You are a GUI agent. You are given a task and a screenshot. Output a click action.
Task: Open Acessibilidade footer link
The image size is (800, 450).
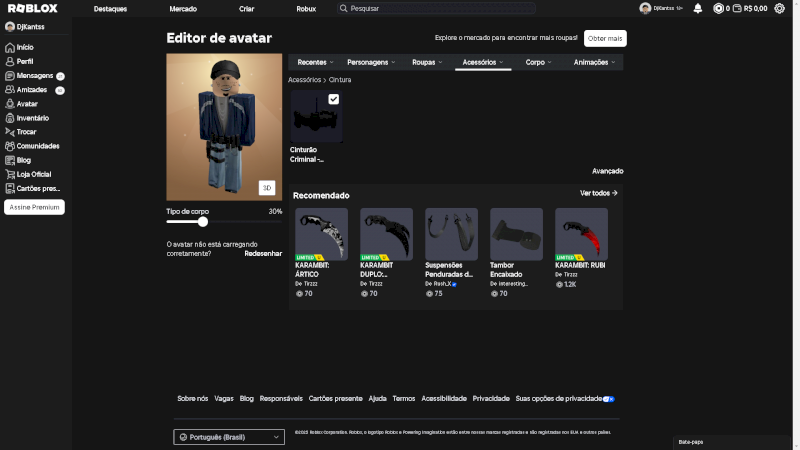pos(444,399)
